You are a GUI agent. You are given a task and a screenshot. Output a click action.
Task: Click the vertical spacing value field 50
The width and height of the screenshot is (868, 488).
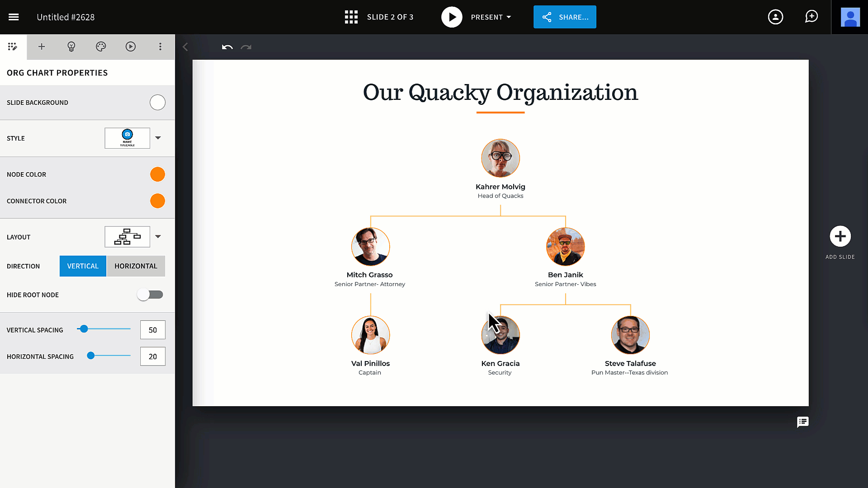pyautogui.click(x=153, y=330)
